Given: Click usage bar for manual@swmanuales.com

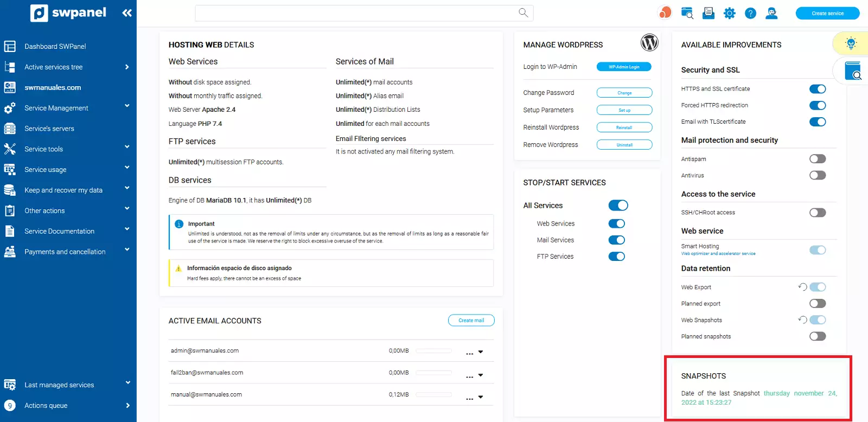Looking at the screenshot, I should (x=433, y=395).
